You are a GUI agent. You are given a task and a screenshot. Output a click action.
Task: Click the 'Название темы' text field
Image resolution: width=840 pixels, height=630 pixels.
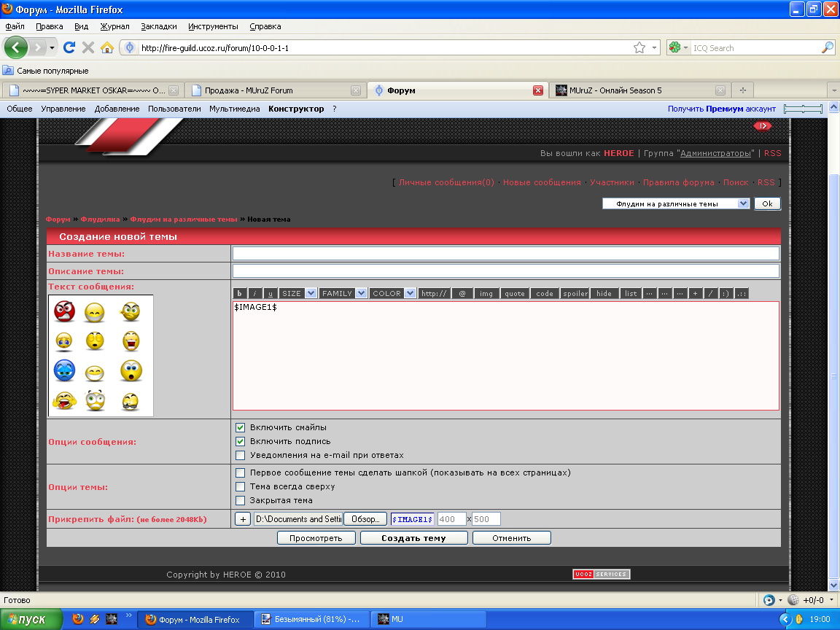[x=505, y=253]
